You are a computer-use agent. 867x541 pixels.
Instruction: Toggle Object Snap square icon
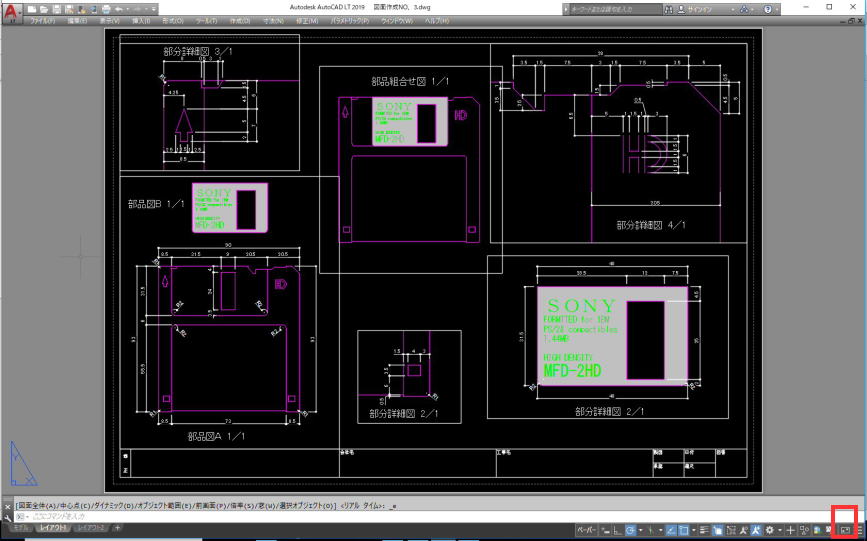683,530
